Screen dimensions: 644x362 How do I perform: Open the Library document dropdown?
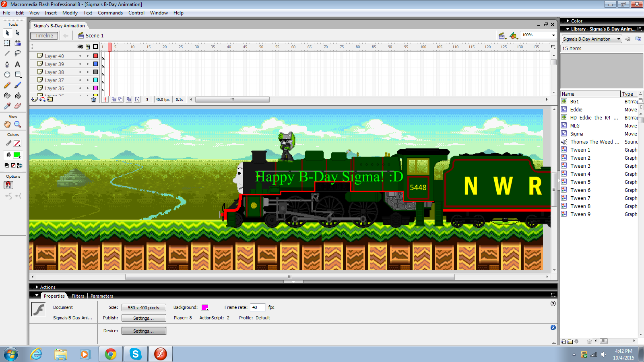[592, 39]
